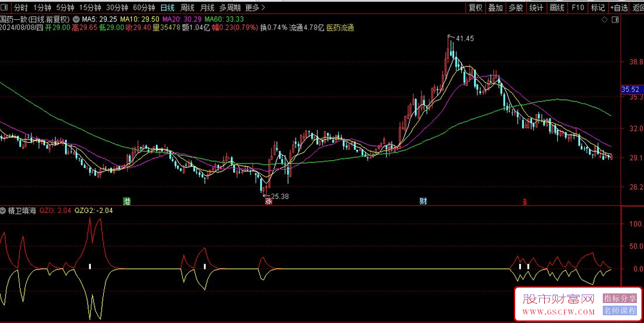Open the F10 company info
Screen dimensions: 644x323
click(578, 7)
